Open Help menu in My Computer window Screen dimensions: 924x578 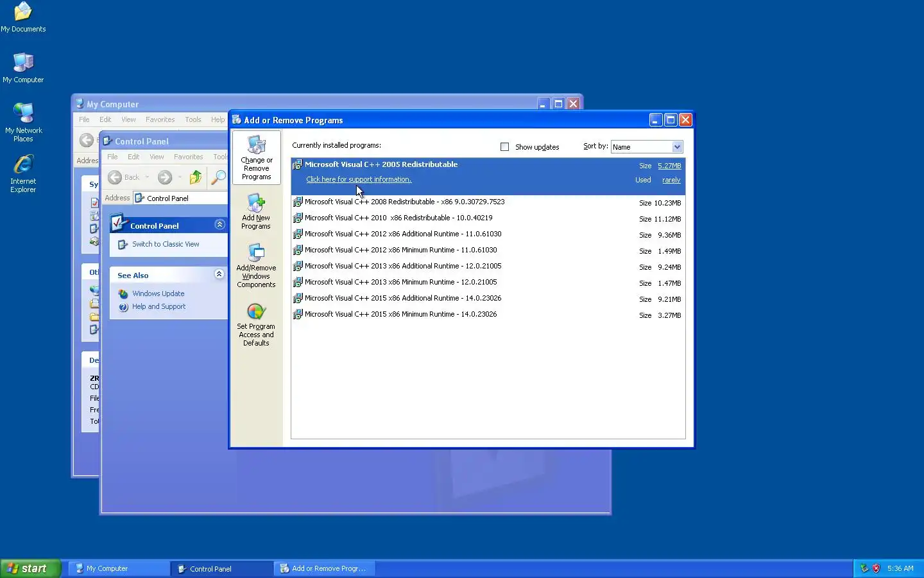click(x=218, y=119)
